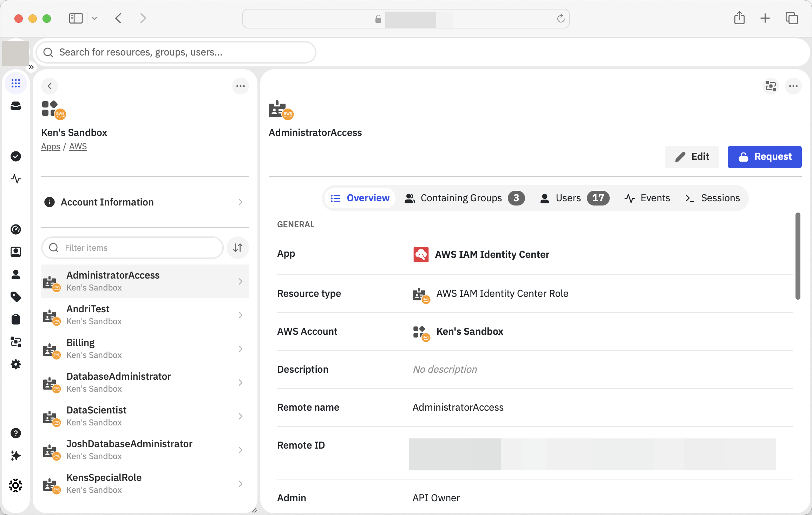This screenshot has height=515, width=812.
Task: Open the inbox tray icon in sidebar
Action: (16, 106)
